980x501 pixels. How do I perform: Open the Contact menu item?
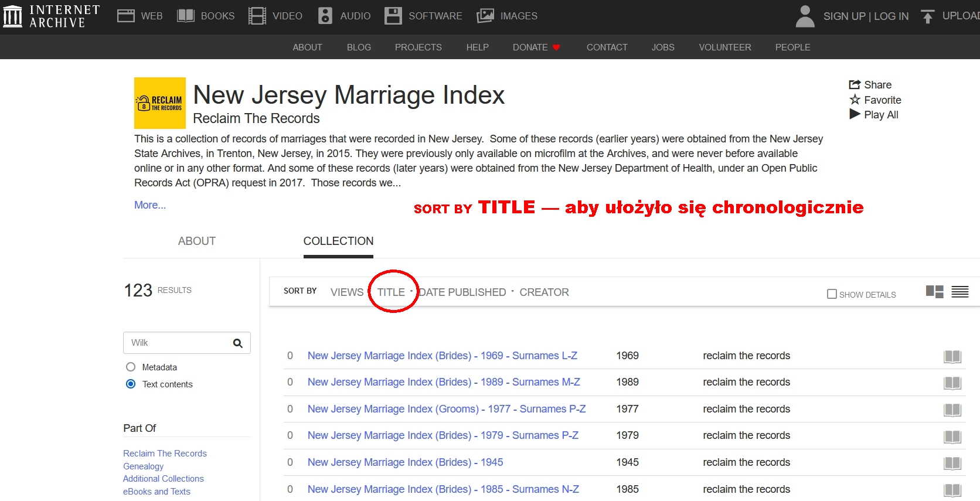607,47
